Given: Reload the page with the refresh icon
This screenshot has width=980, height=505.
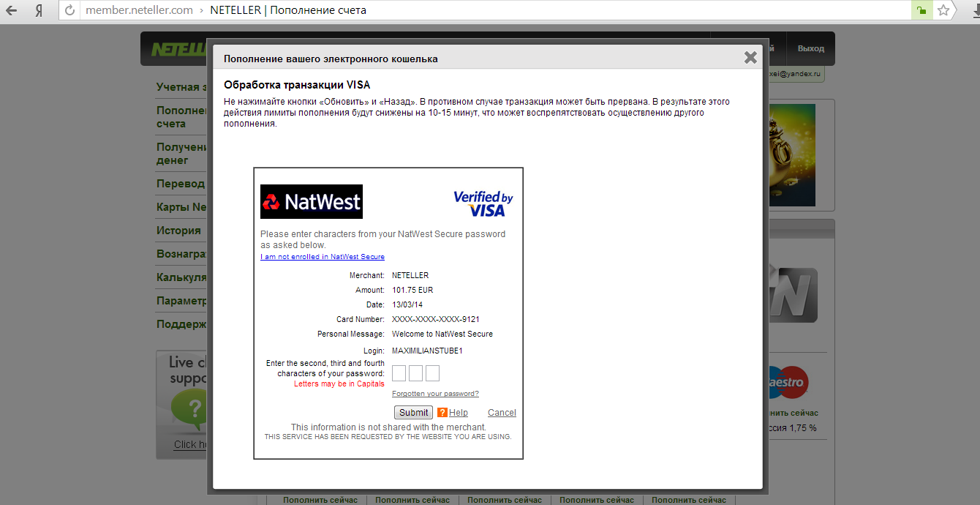Looking at the screenshot, I should [x=70, y=10].
